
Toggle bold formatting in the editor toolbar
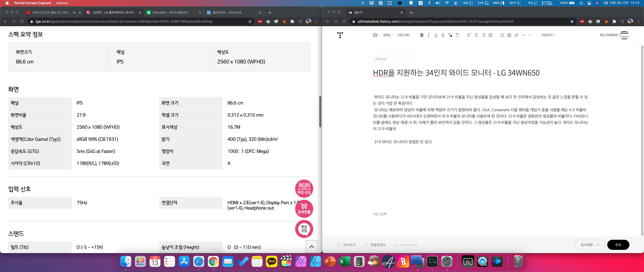[421, 35]
